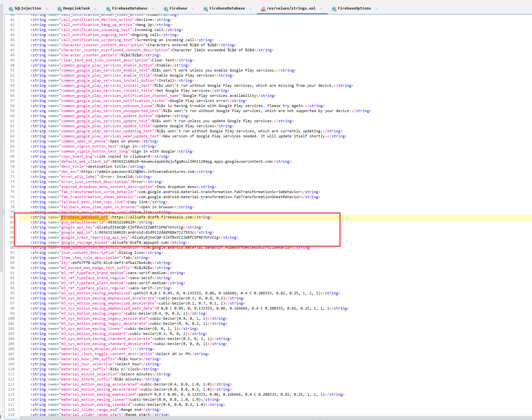Close the Firebase tab
The width and height of the screenshot is (532, 420).
(x=193, y=9)
